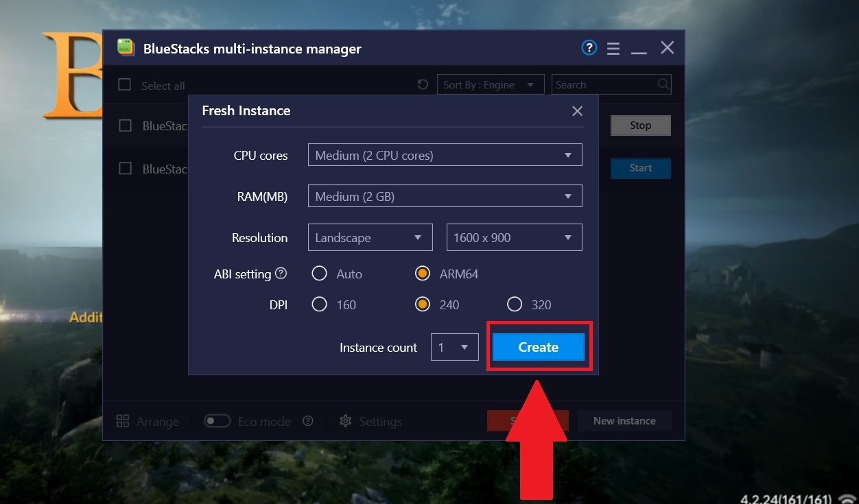Click the instance name beside the Start button
This screenshot has width=859, height=504.
coord(165,169)
